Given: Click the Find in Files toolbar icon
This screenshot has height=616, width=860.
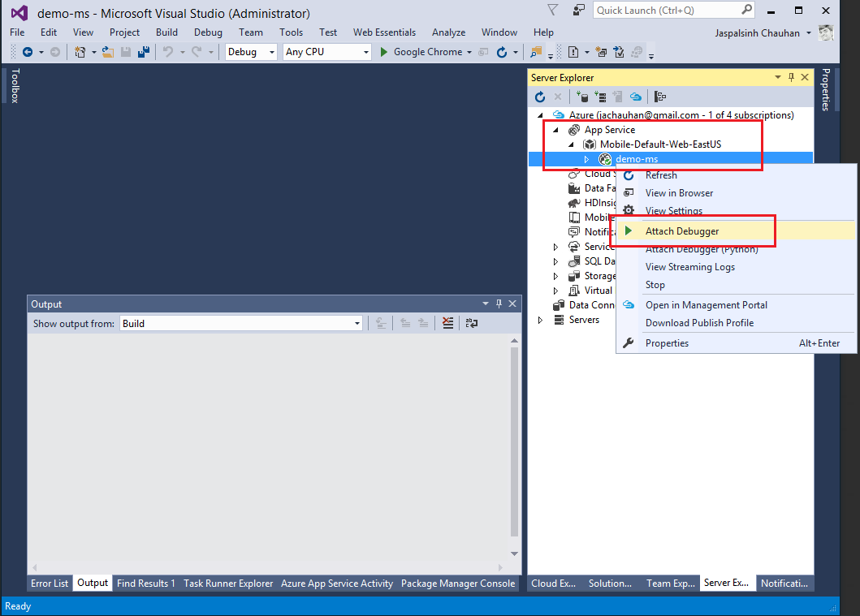Looking at the screenshot, I should (x=535, y=52).
